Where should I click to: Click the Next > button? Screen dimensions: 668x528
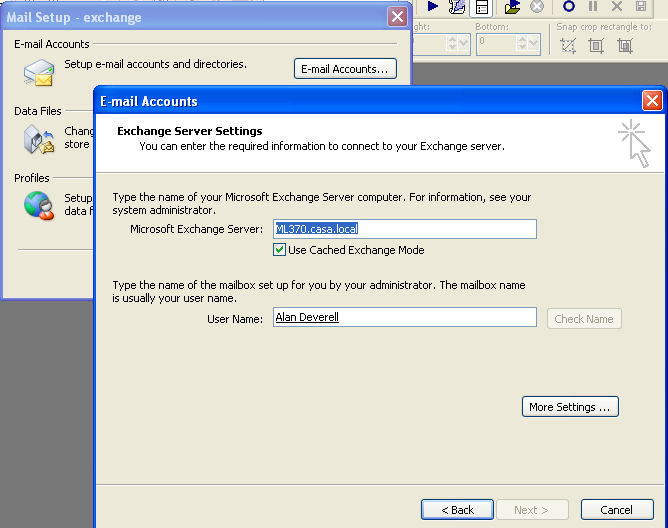pyautogui.click(x=532, y=510)
